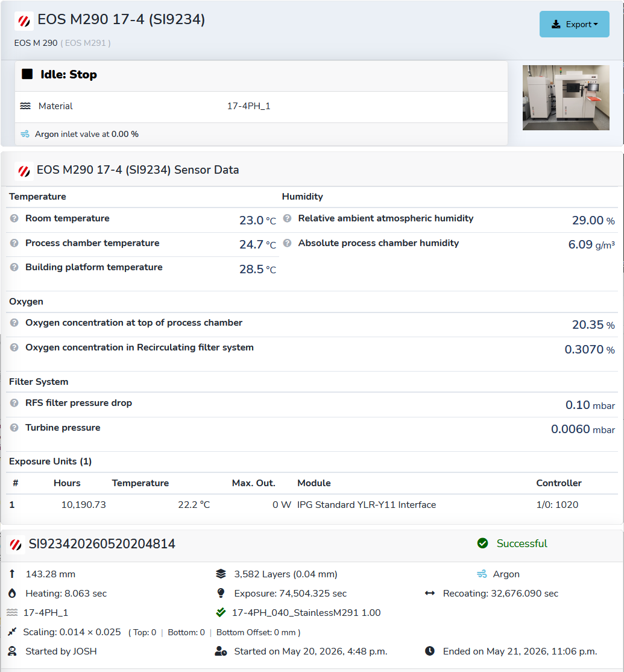Click the Exposure lightbulb icon
The image size is (624, 672).
[x=221, y=593]
